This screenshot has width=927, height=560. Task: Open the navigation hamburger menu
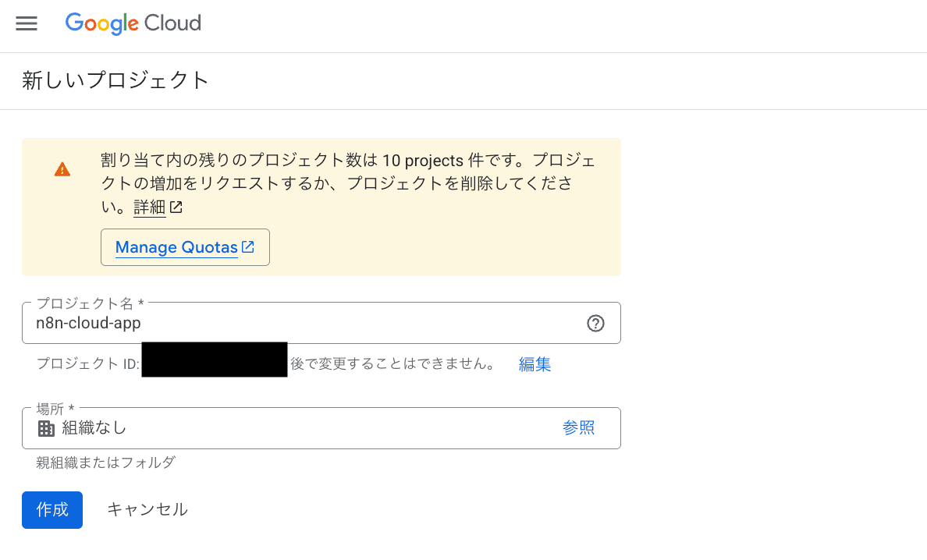point(27,23)
